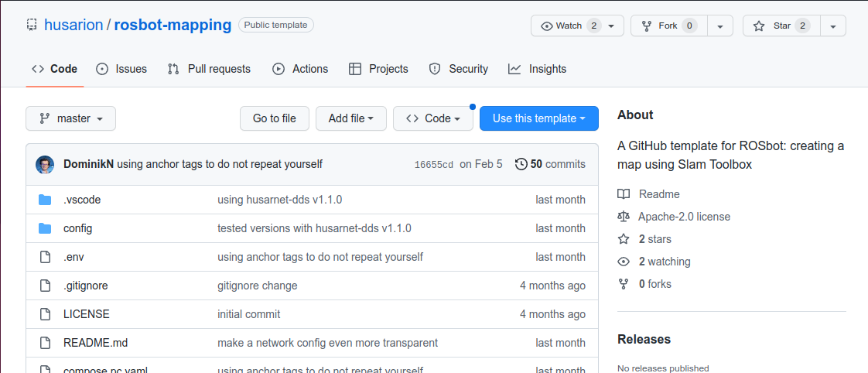Open the .env file
Image resolution: width=868 pixels, height=373 pixels.
(x=73, y=258)
